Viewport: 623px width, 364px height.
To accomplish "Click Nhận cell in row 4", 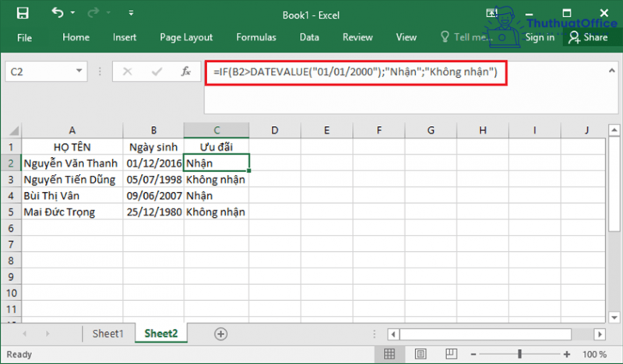I will click(x=216, y=196).
